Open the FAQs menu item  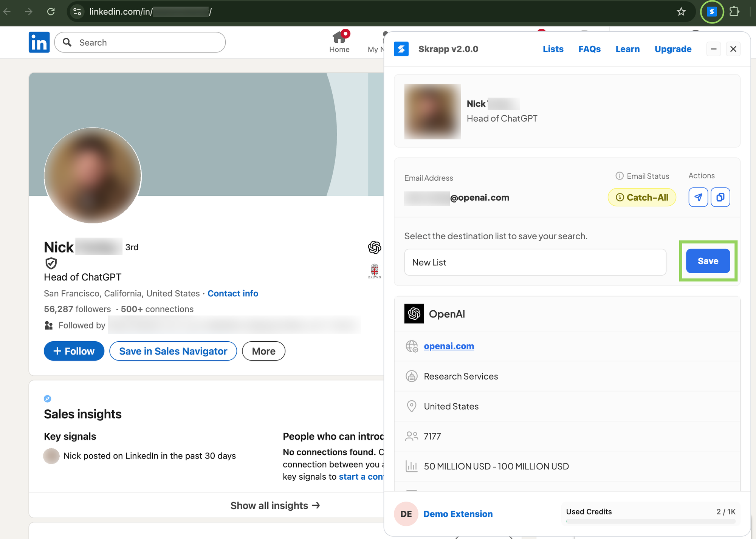tap(589, 49)
